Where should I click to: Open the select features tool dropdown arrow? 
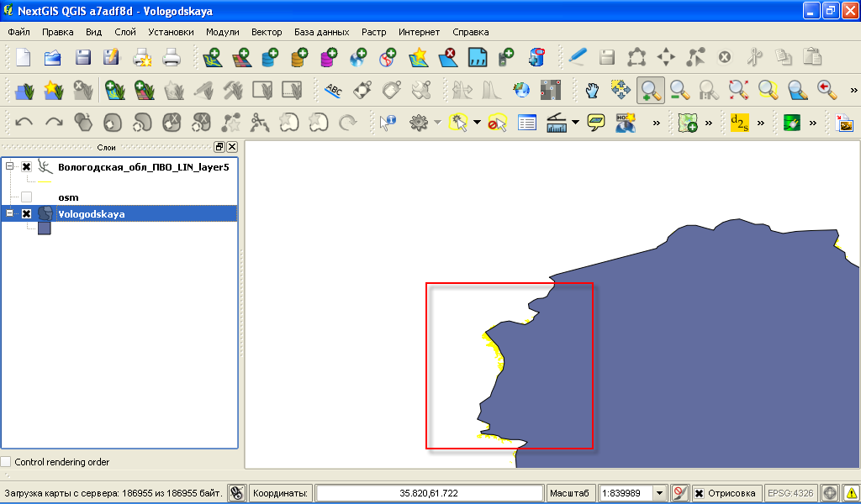click(x=477, y=123)
